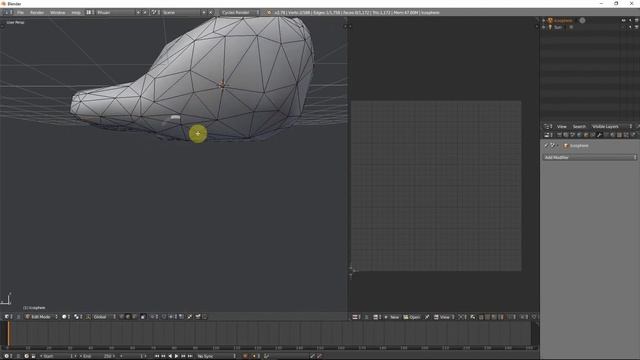Toggle the UV editor image pin
This screenshot has height=360, width=640.
[427, 317]
